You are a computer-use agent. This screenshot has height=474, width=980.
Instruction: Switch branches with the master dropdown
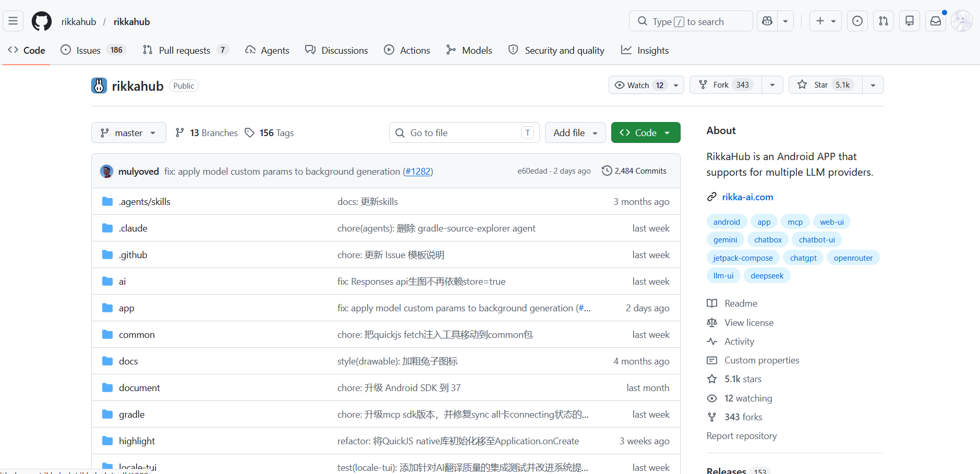(x=129, y=132)
